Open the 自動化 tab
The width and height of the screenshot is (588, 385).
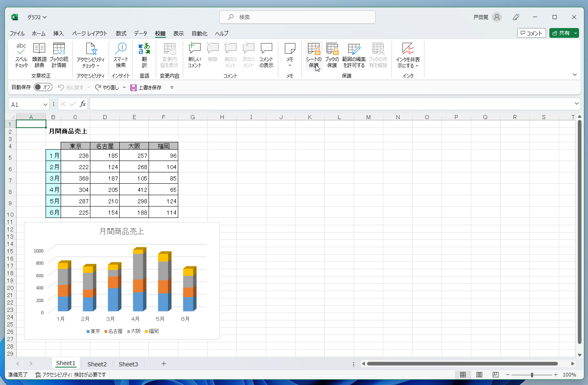click(199, 33)
